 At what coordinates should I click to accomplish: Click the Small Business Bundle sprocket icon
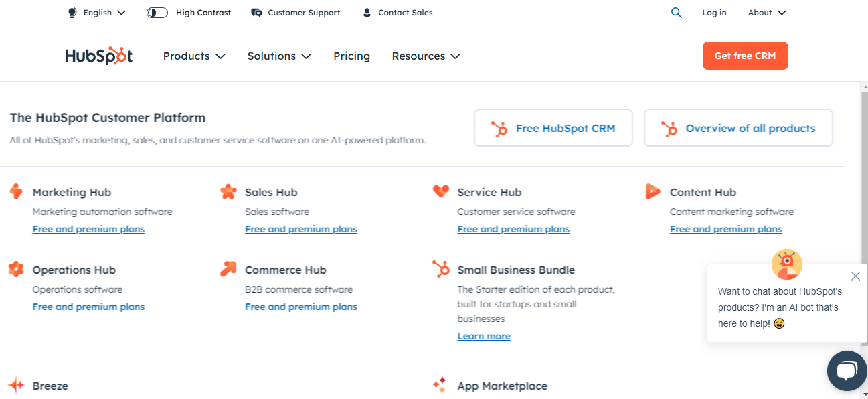tap(440, 269)
